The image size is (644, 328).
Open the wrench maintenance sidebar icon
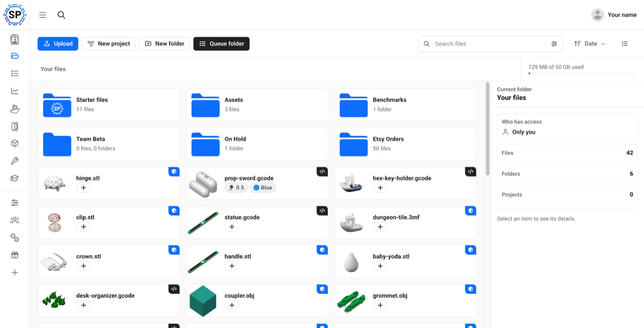click(x=15, y=161)
